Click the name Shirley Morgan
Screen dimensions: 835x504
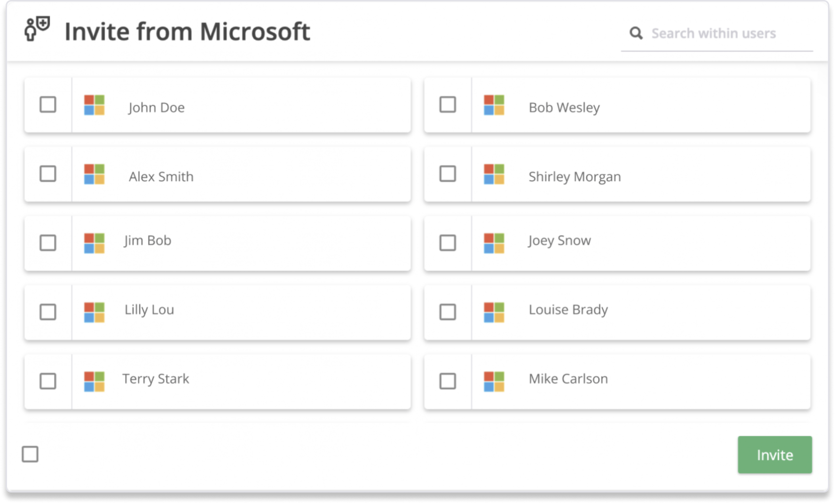tap(575, 177)
